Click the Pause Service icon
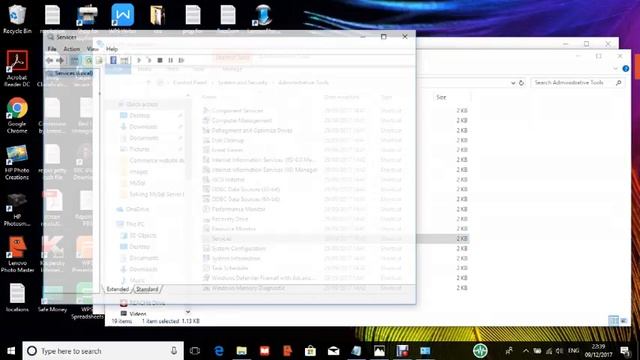Viewport: 640px width, 360px height. click(x=171, y=60)
